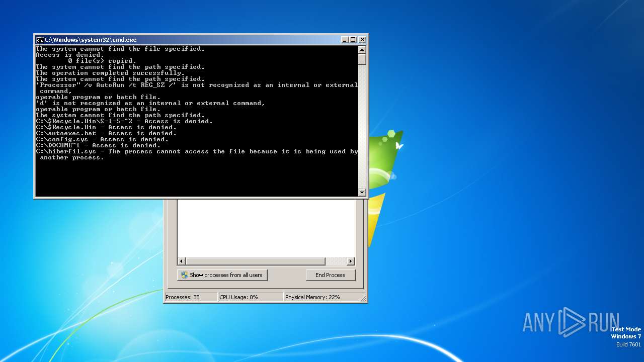The width and height of the screenshot is (644, 362).
Task: Click the shield icon on Show processes button
Action: [x=185, y=275]
